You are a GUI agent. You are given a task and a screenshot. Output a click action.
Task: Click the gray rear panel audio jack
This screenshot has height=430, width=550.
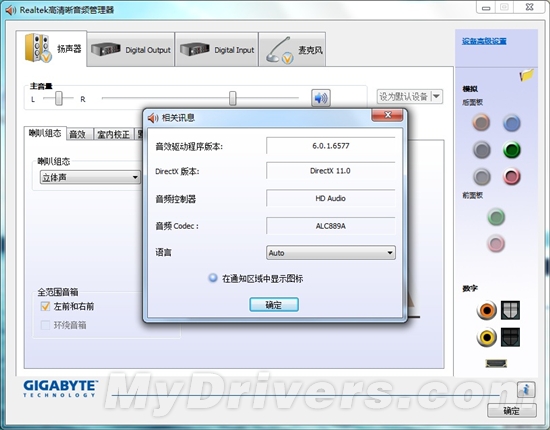(481, 176)
